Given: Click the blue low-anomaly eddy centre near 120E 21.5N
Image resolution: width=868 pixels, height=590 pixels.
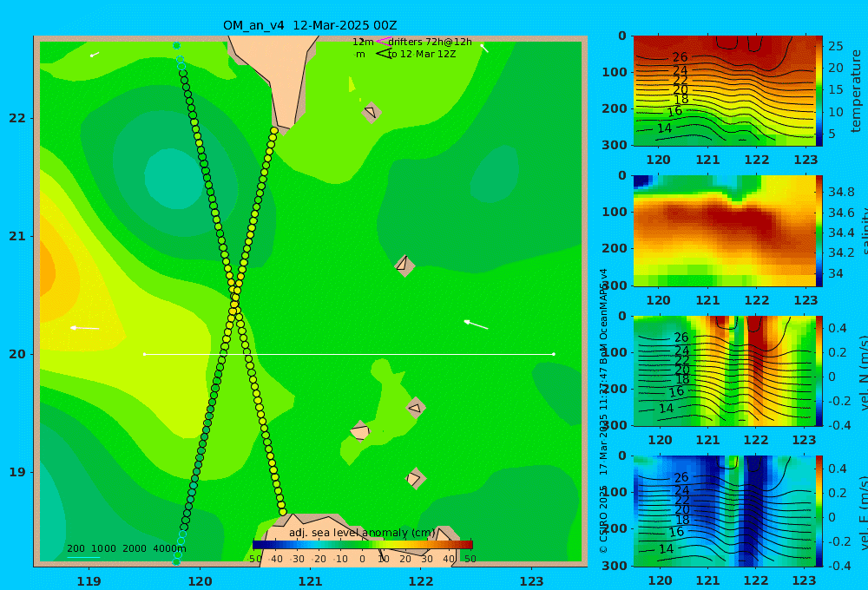Looking at the screenshot, I should coord(176,178).
